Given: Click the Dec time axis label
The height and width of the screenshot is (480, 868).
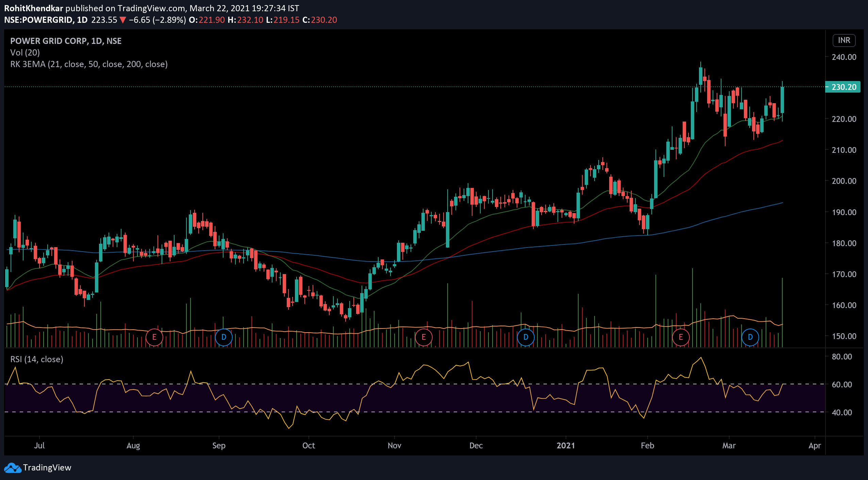Looking at the screenshot, I should [476, 445].
